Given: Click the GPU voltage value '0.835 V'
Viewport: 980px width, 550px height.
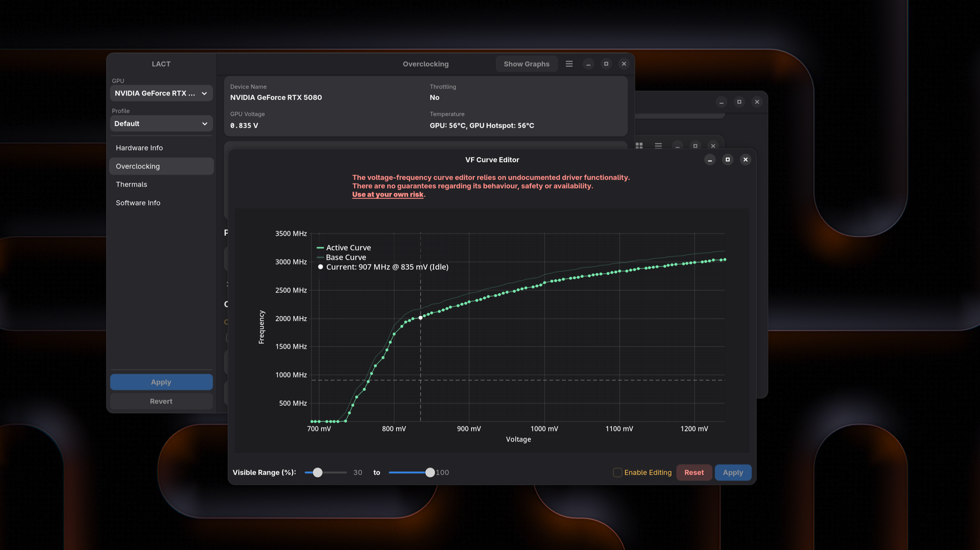Looking at the screenshot, I should (244, 126).
